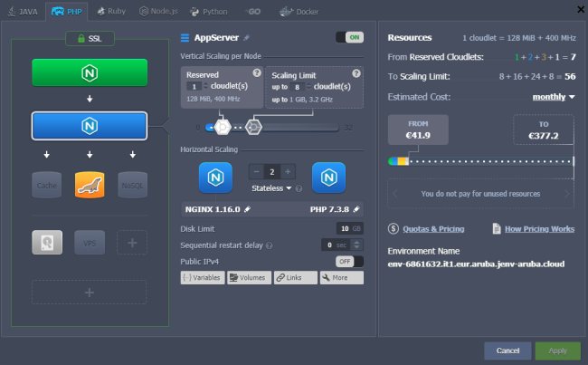Apply the environment changes
588x365 pixels.
(x=557, y=351)
